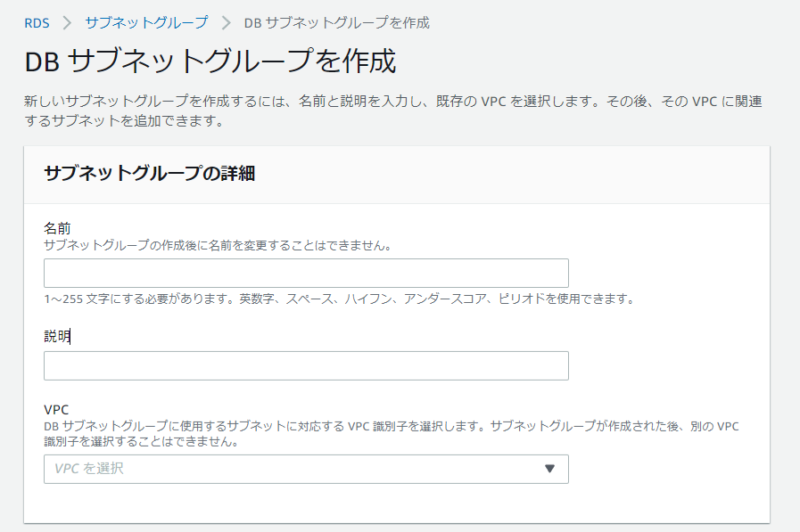
Task: Focus the 説明 text input field
Action: [x=306, y=366]
